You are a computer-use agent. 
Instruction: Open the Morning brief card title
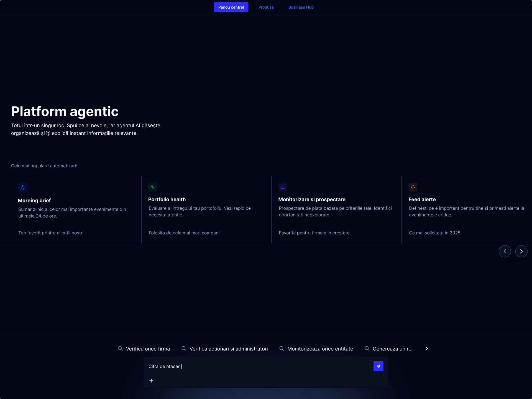click(x=34, y=200)
